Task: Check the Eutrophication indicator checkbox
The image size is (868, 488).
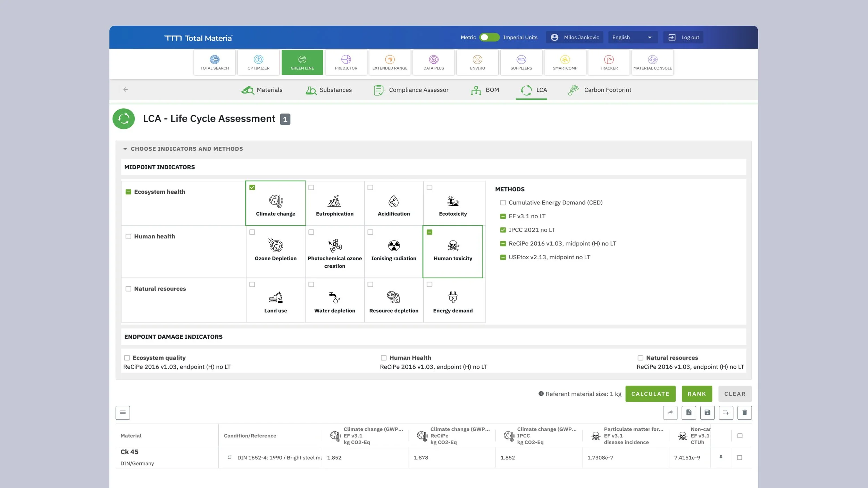Action: (311, 187)
